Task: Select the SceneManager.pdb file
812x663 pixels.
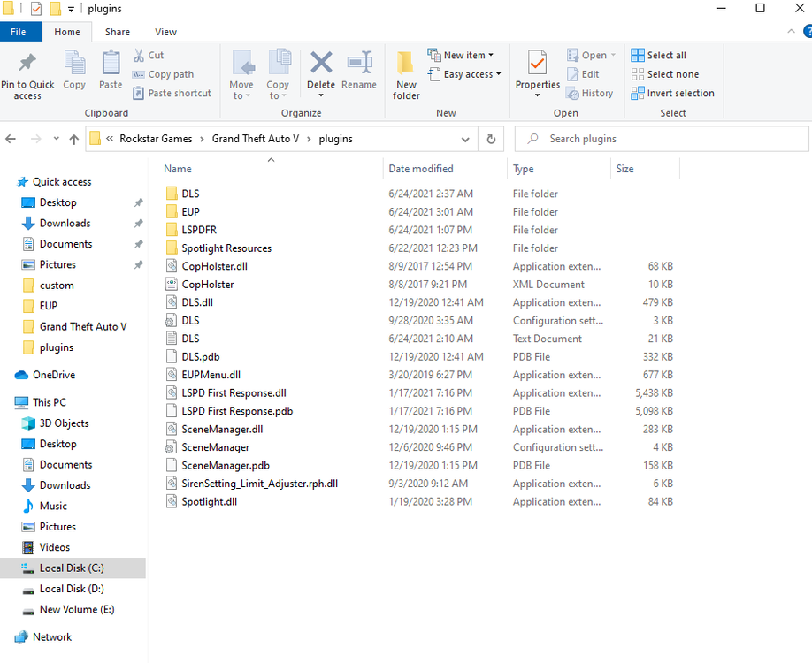Action: [x=226, y=465]
